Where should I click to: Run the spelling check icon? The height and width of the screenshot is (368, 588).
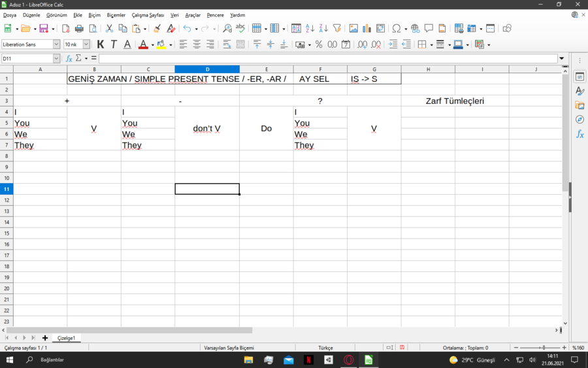click(240, 29)
